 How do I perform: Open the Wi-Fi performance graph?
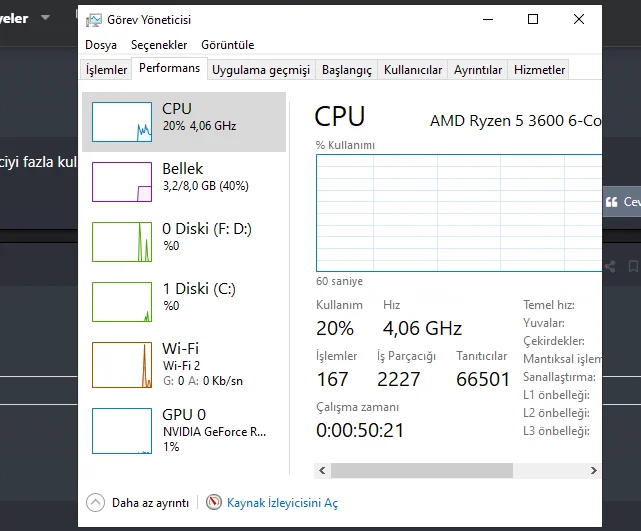pyautogui.click(x=121, y=361)
